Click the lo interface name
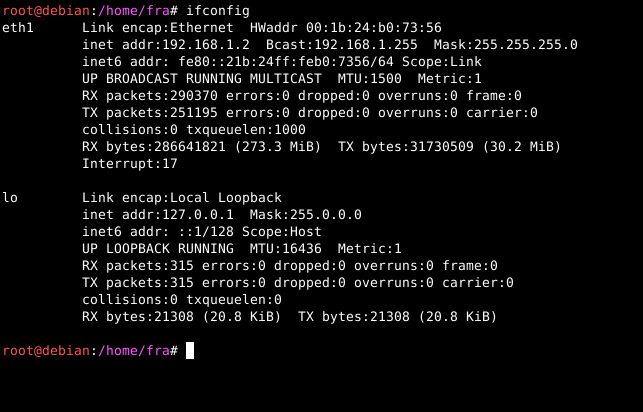 pyautogui.click(x=10, y=197)
